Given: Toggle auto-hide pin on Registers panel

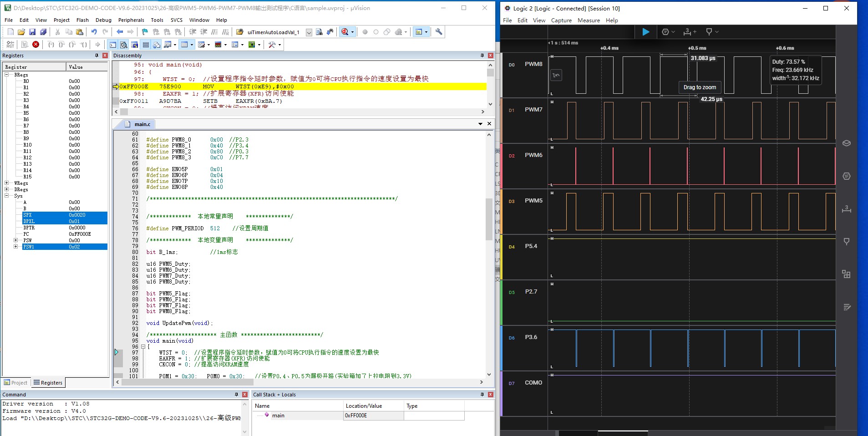Looking at the screenshot, I should point(96,56).
